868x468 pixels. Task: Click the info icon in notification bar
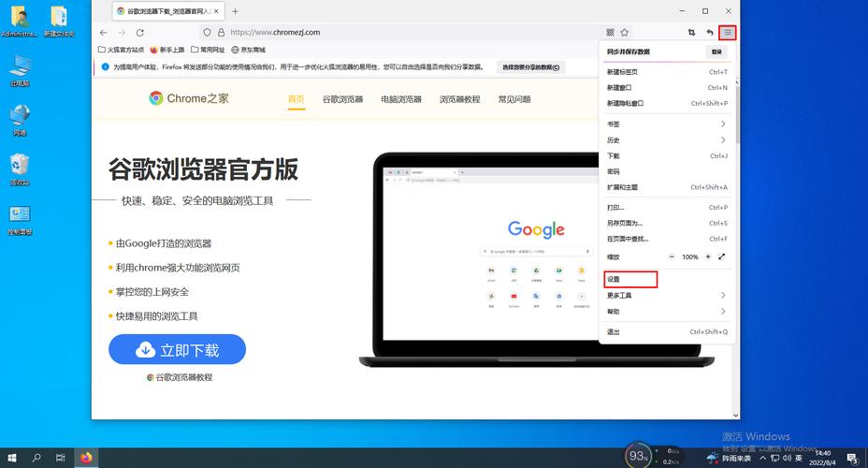click(x=105, y=67)
